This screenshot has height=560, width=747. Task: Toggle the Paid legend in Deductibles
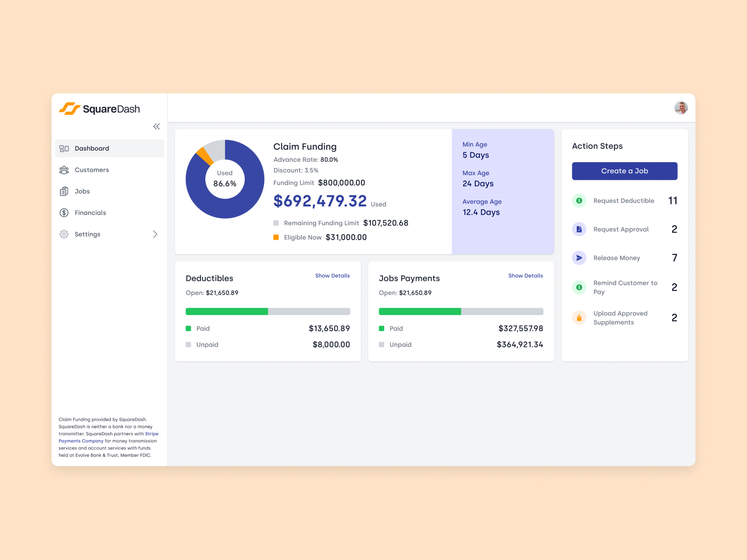coord(188,328)
